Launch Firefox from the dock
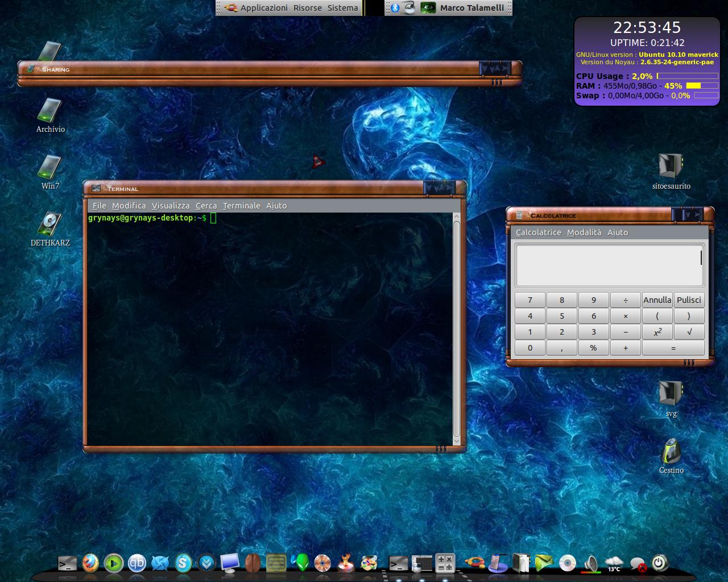 [x=90, y=563]
